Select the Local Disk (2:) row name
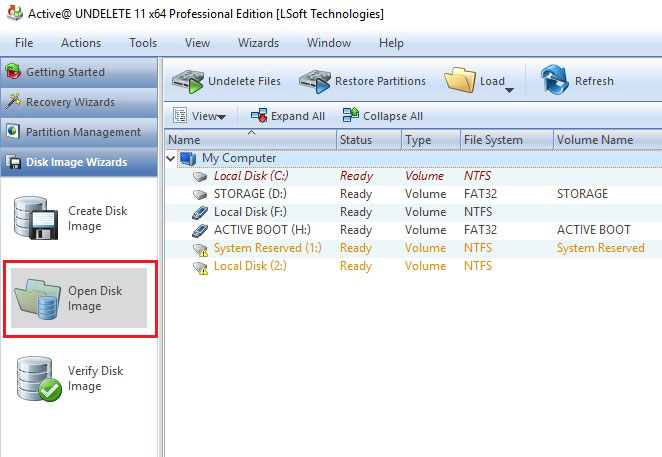This screenshot has width=662, height=457. point(250,266)
